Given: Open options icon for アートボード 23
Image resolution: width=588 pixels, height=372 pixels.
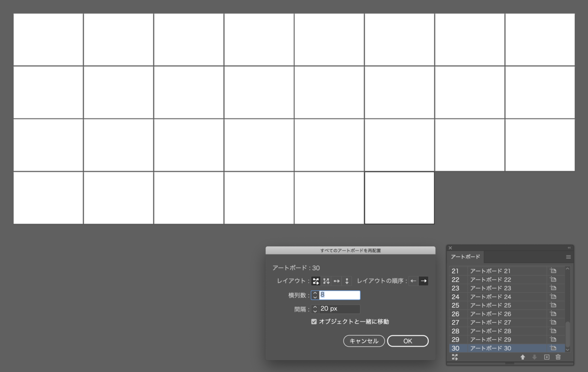Looking at the screenshot, I should pos(553,288).
